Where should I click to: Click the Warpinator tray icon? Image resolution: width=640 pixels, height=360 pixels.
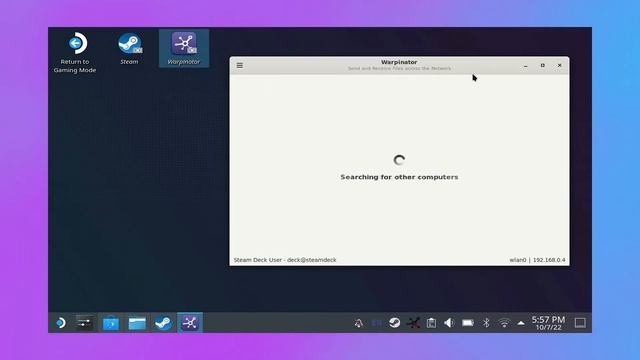(x=413, y=323)
